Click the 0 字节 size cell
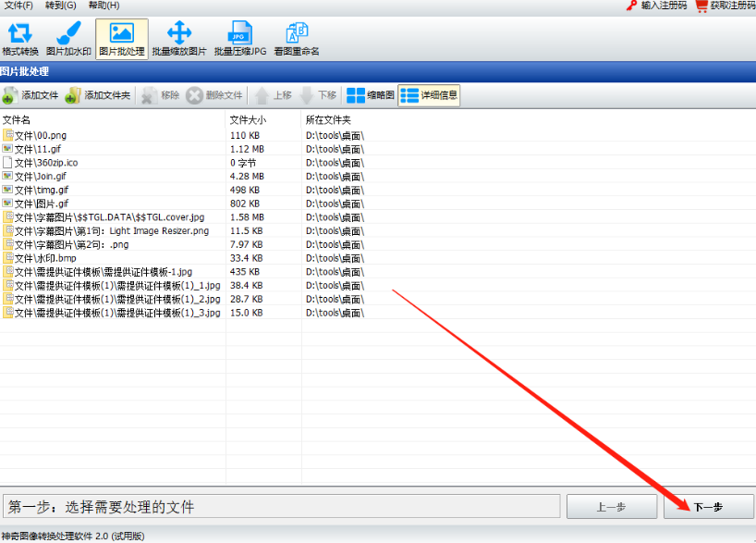Viewport: 756px width, 543px height. click(x=243, y=163)
